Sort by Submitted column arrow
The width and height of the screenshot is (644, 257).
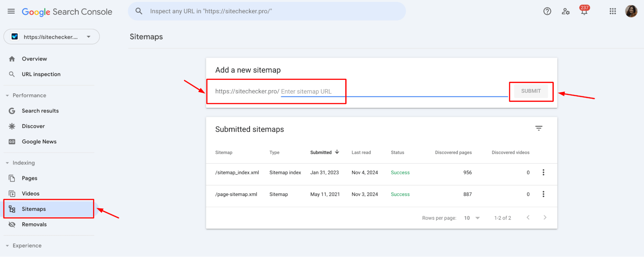click(x=337, y=152)
